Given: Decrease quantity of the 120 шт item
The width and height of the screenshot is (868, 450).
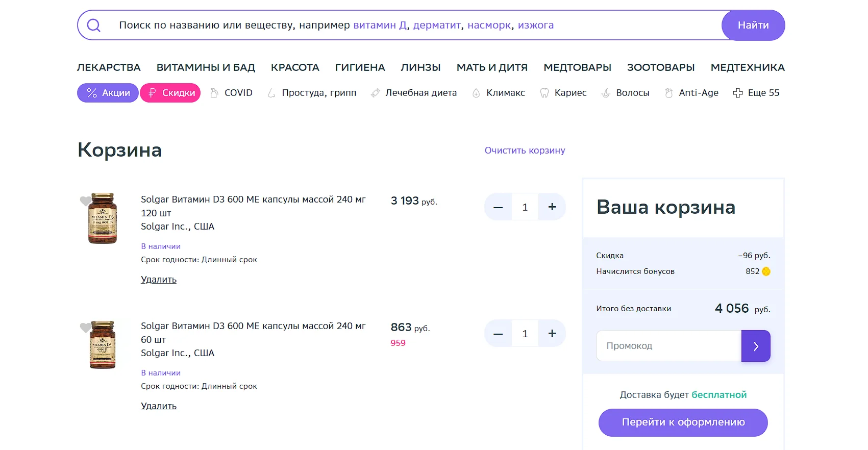Looking at the screenshot, I should pyautogui.click(x=498, y=207).
